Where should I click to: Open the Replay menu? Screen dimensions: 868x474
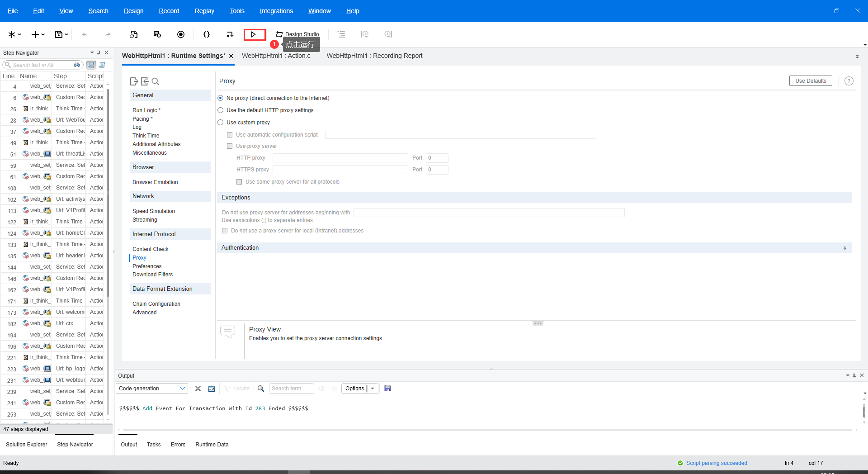point(204,11)
